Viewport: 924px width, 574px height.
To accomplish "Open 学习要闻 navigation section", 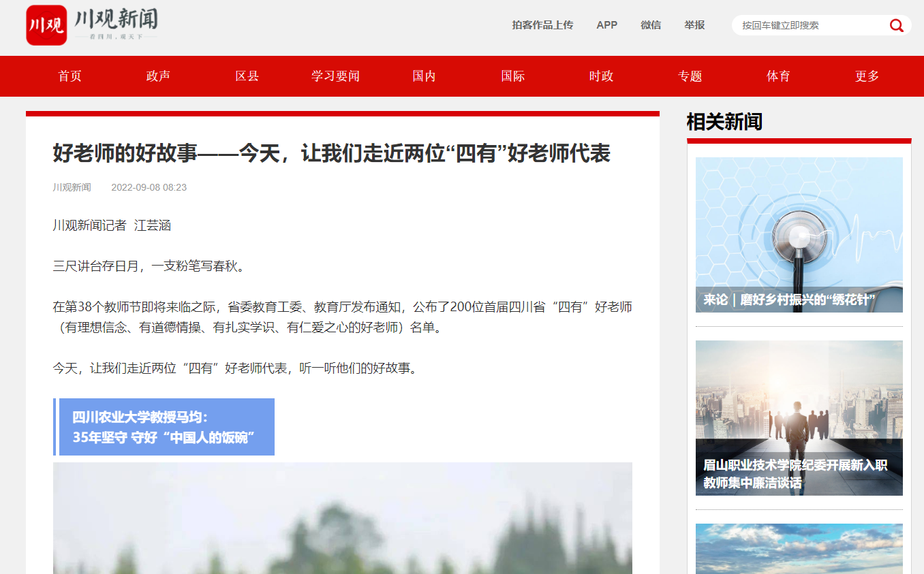I will 335,76.
